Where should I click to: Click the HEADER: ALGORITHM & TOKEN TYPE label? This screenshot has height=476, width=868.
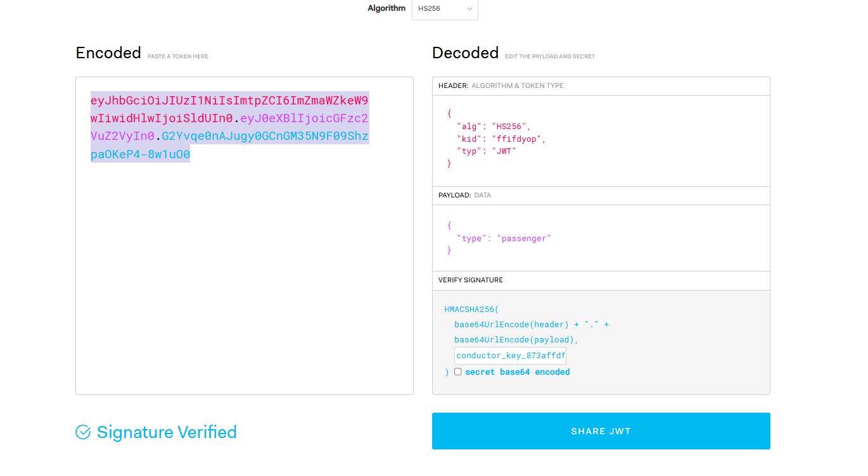coord(501,85)
